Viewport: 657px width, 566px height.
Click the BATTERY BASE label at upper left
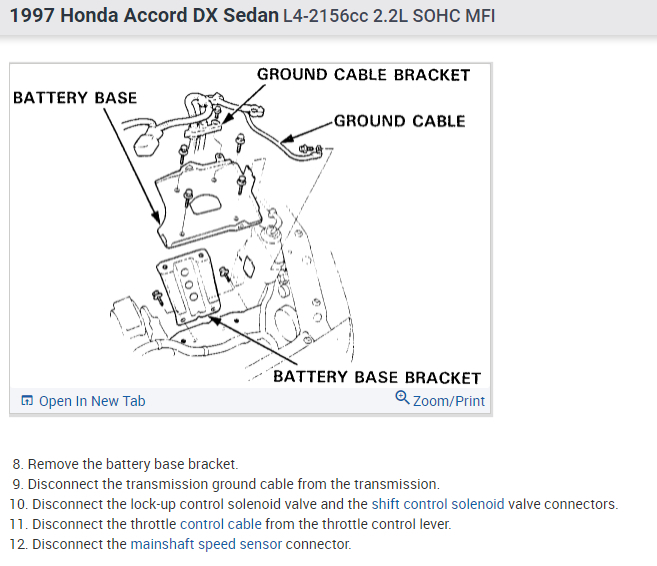coord(74,98)
